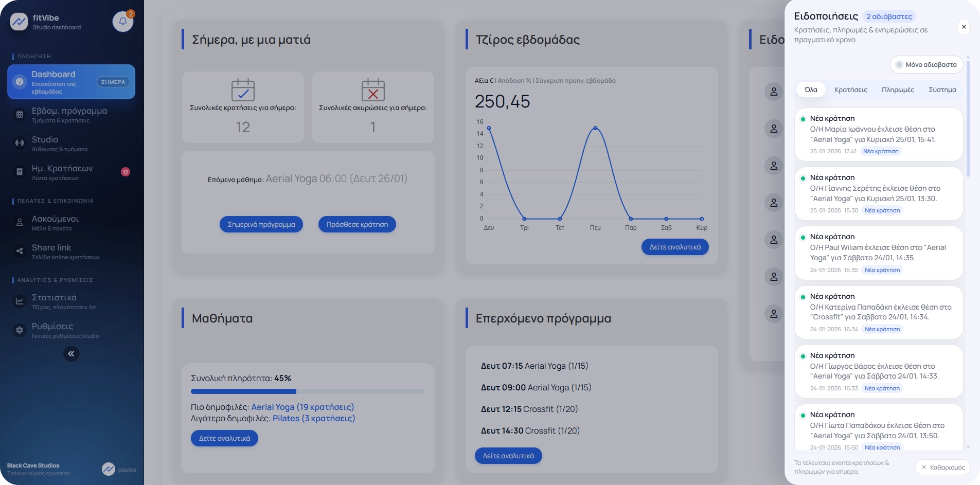980x485 pixels.
Task: Open Ημ. Κρατήσεων list icon
Action: [20, 172]
